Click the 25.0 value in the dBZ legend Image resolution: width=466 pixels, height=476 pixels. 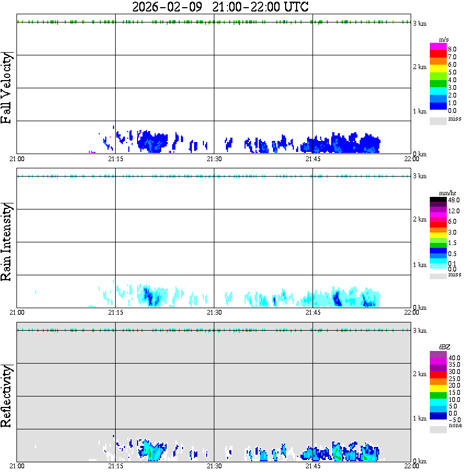[x=454, y=379]
